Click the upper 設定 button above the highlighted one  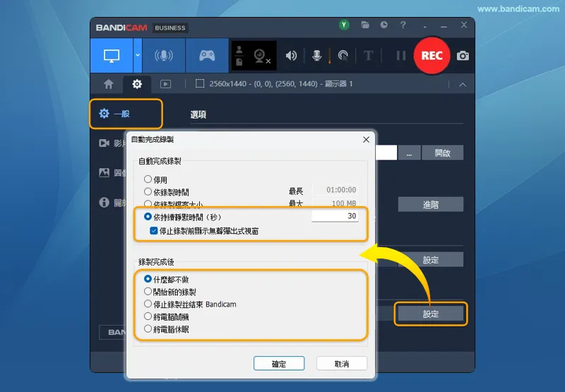point(431,260)
